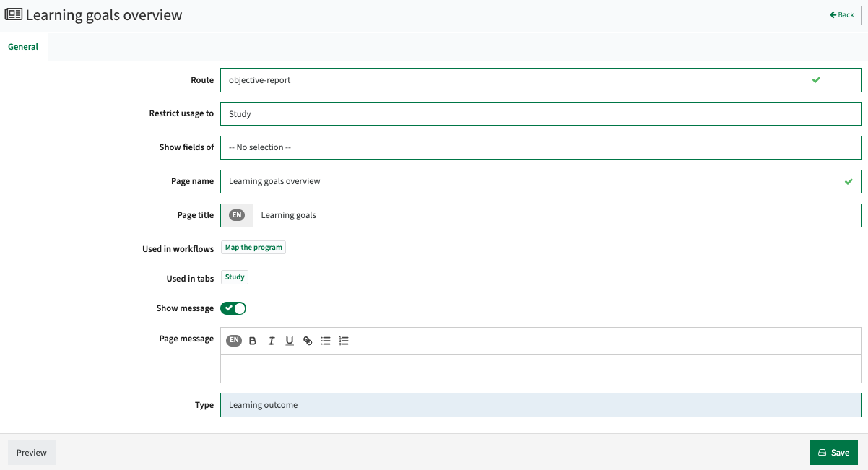868x470 pixels.
Task: Focus the Route input field
Action: 540,80
